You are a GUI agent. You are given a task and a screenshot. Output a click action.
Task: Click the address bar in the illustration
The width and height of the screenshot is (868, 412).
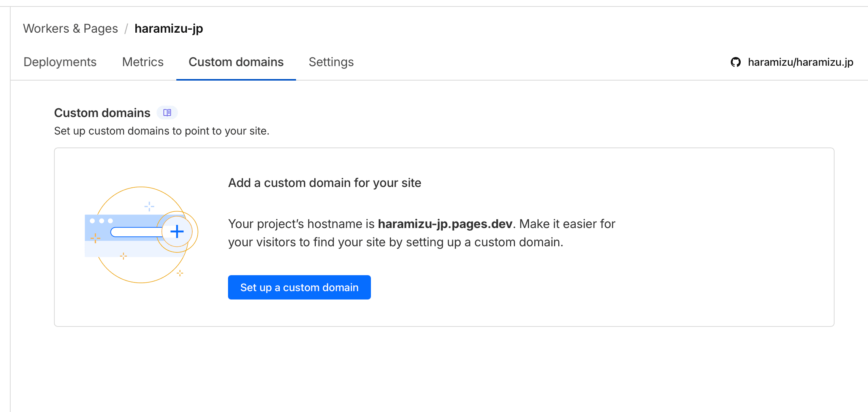[x=136, y=232]
